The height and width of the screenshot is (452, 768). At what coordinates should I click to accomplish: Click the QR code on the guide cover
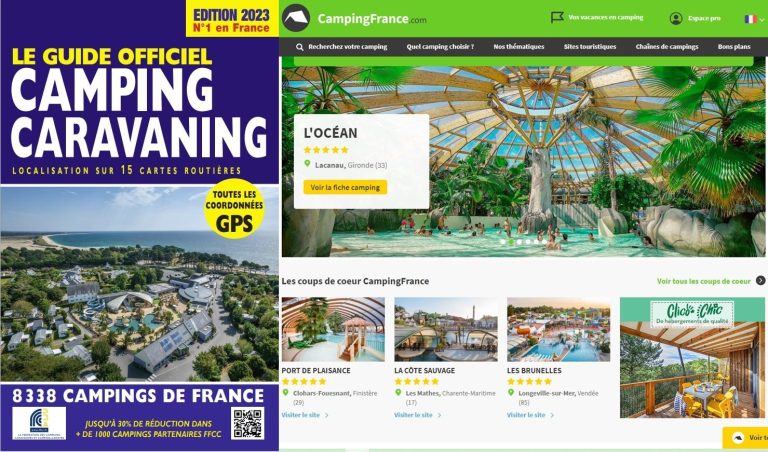(x=247, y=423)
